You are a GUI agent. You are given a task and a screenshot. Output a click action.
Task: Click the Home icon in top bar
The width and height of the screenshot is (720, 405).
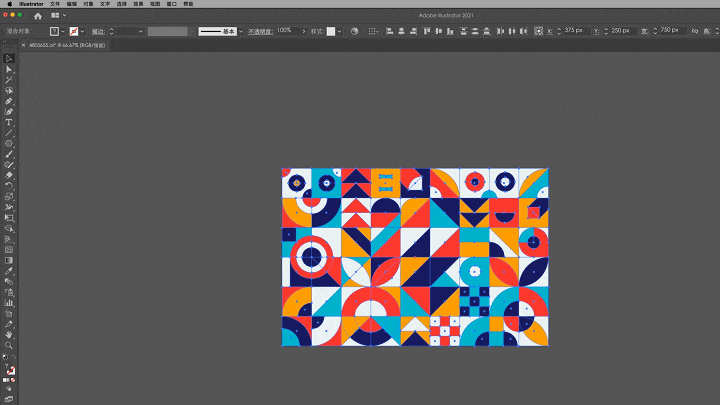tap(38, 16)
